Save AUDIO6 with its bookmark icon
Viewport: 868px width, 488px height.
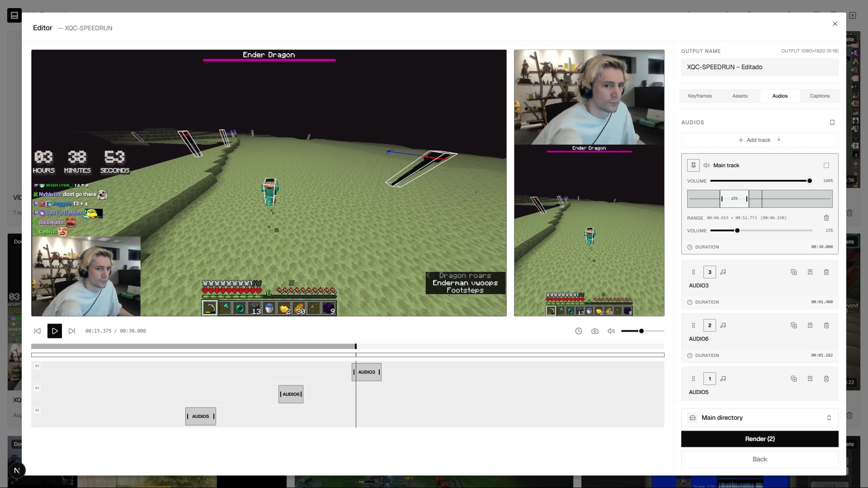(810, 325)
